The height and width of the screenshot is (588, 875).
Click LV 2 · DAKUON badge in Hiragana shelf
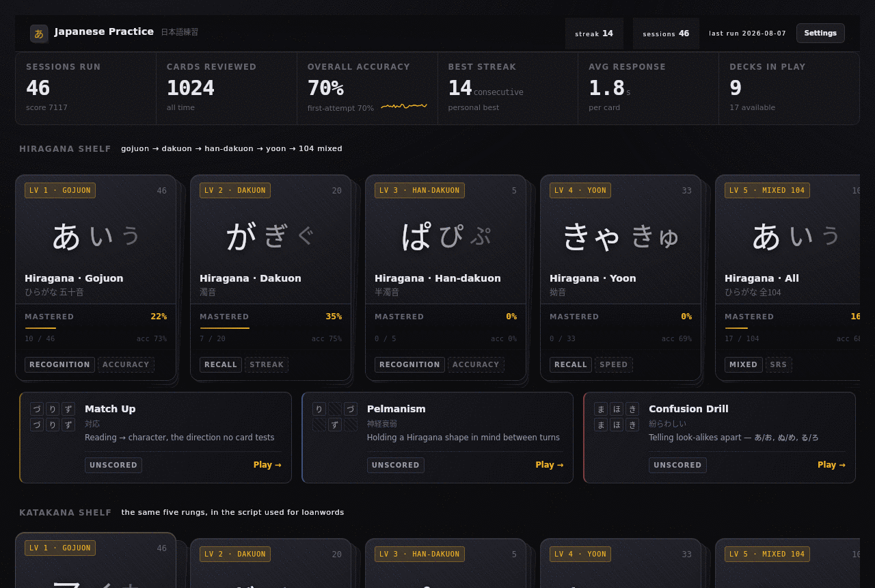235,191
